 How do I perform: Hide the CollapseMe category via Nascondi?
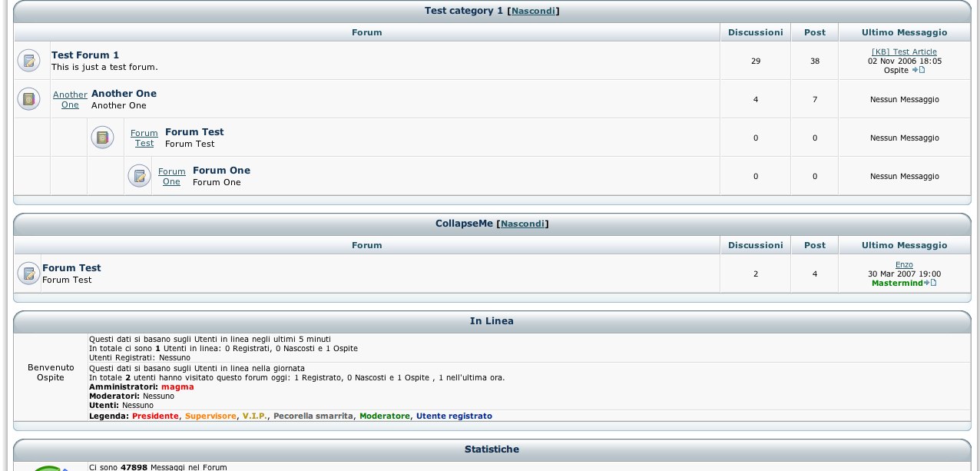pyautogui.click(x=523, y=224)
